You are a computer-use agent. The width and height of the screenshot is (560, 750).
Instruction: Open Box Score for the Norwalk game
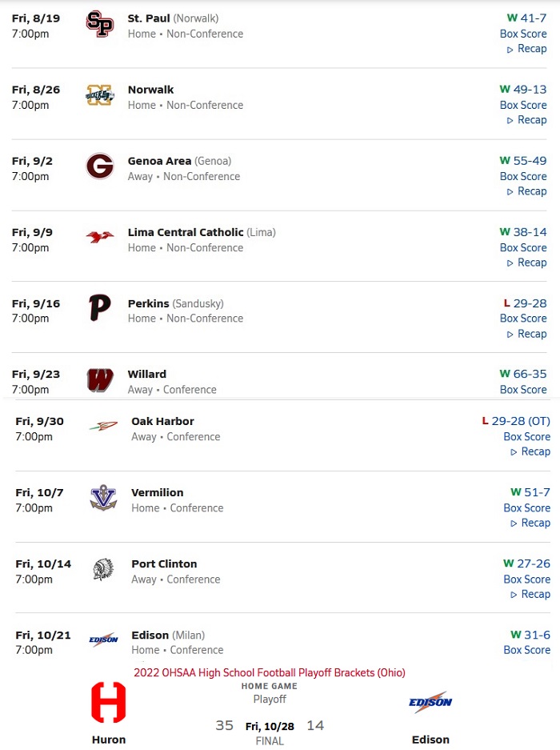coord(523,105)
